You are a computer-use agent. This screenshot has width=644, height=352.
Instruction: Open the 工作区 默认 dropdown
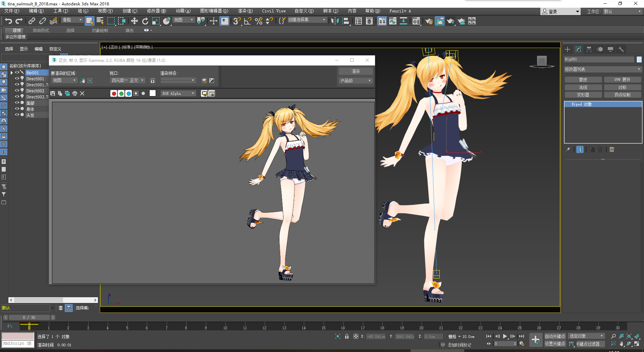[623, 11]
